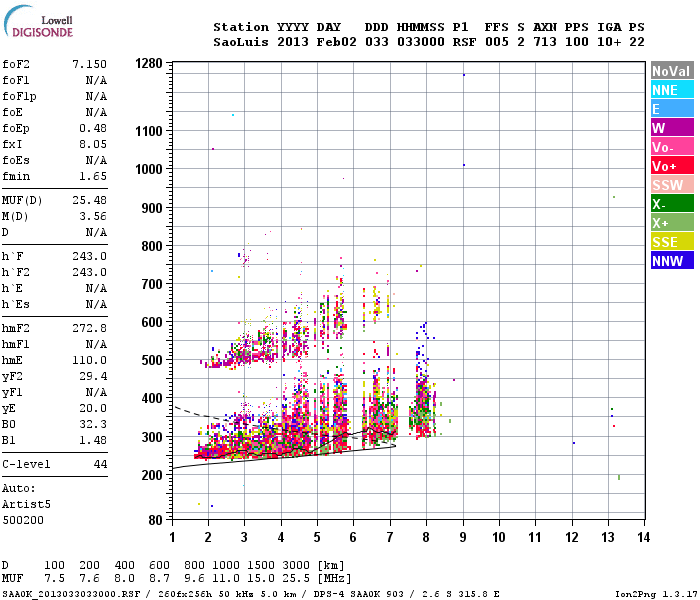Click the 25.5 MHz MUF table value
This screenshot has width=700, height=600.
point(296,578)
